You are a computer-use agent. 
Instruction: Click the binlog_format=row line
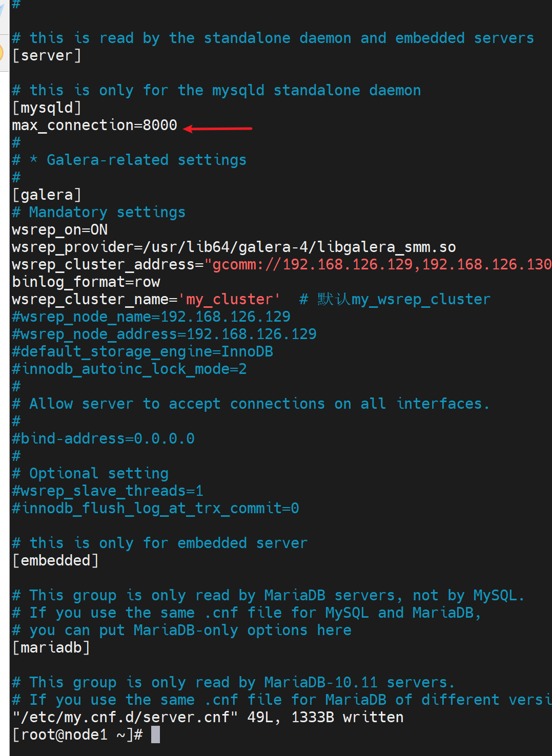(x=86, y=282)
